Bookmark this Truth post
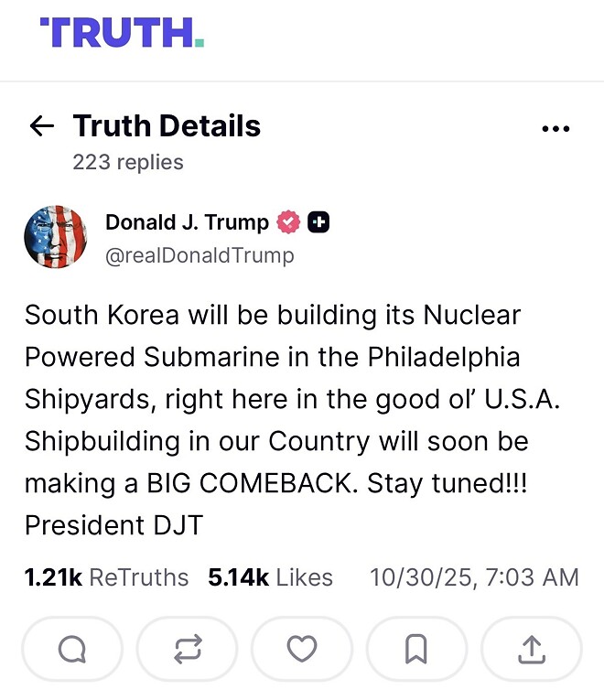 coord(416,649)
